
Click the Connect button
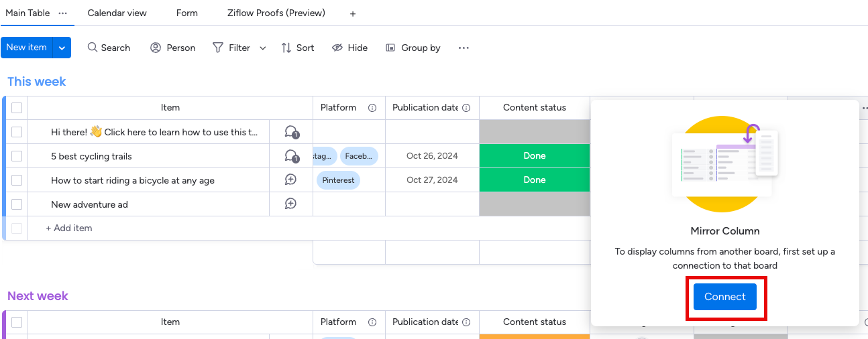click(724, 297)
